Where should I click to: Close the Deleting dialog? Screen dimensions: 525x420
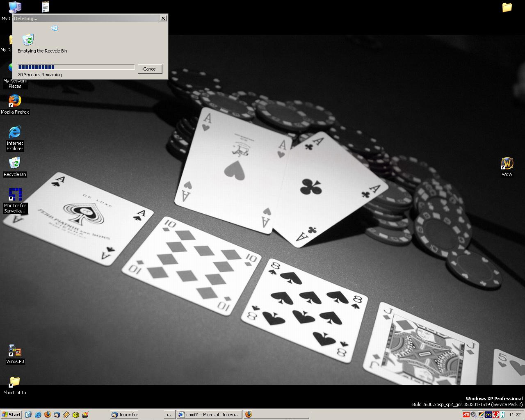click(163, 18)
